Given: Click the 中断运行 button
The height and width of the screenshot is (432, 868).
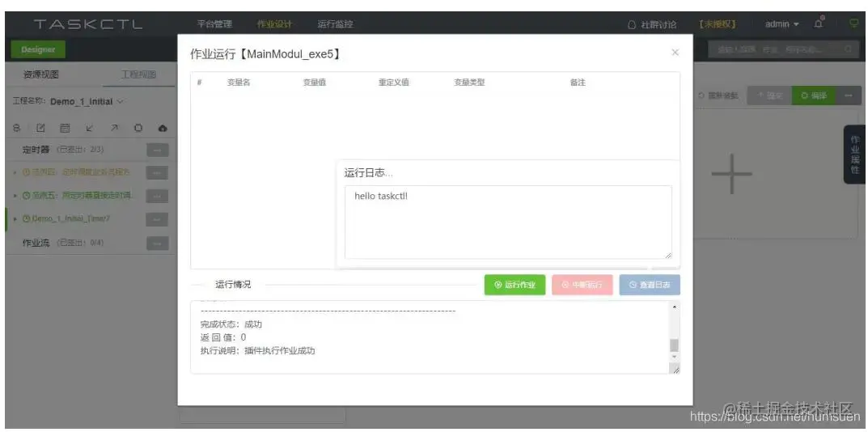Looking at the screenshot, I should point(582,285).
